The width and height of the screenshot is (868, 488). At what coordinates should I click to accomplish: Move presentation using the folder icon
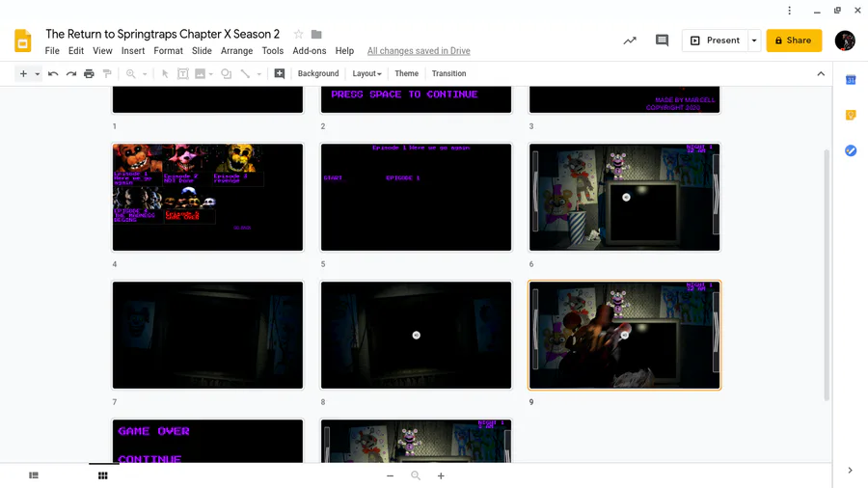point(316,35)
